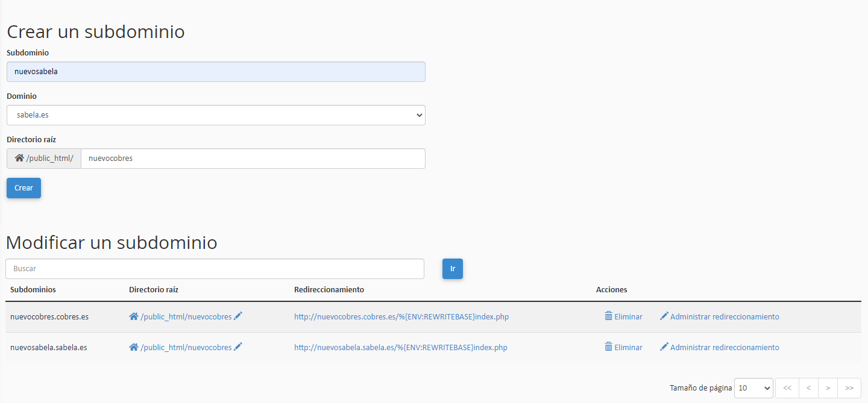
Task: Open the nuevocobres.cobres.es redirect URL
Action: pyautogui.click(x=401, y=316)
